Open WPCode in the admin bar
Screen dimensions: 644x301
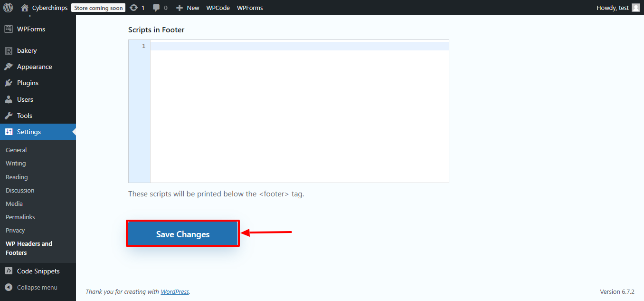click(x=218, y=8)
